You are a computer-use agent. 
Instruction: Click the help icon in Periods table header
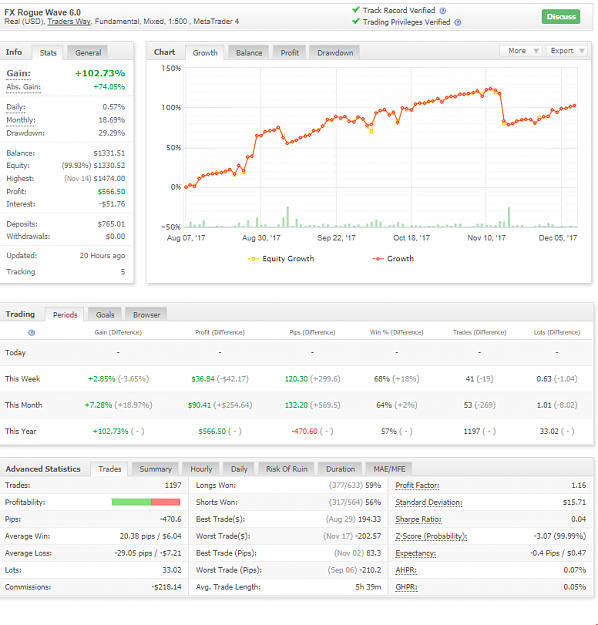pos(31,332)
